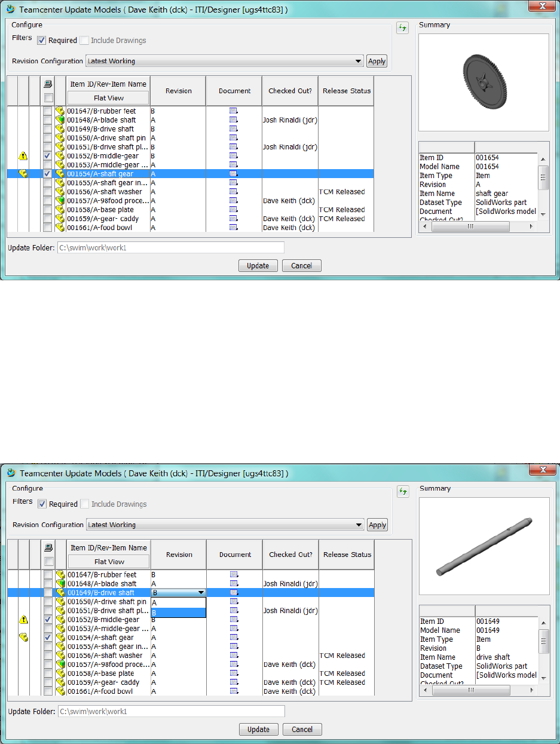The width and height of the screenshot is (560, 744).
Task: Click the document icon for 001659/A-gear- caddy in gear-preview dialog
Action: pos(234,219)
